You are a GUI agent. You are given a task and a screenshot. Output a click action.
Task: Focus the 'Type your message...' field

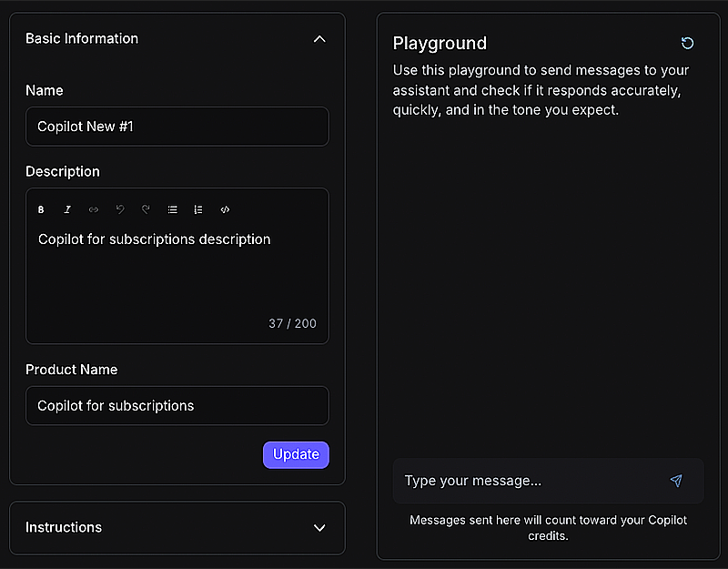click(528, 481)
